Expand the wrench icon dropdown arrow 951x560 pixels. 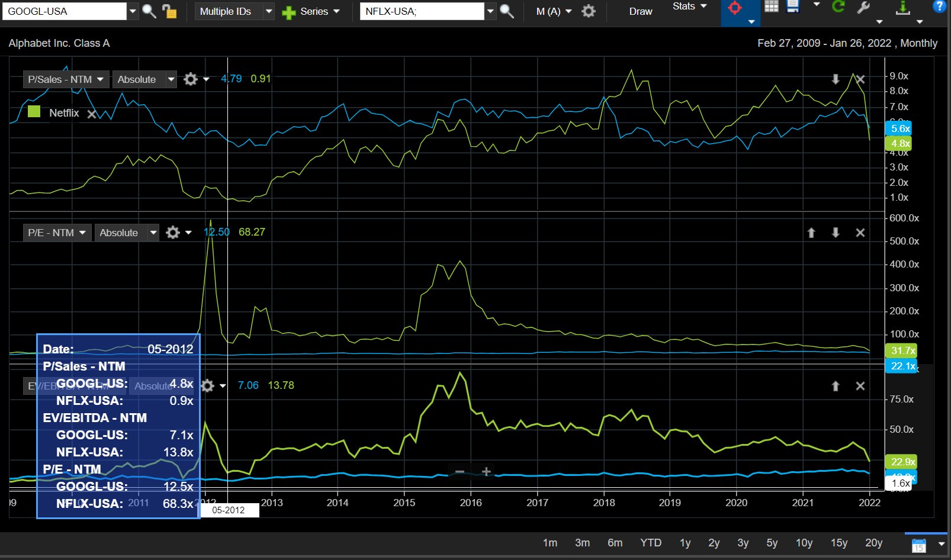(879, 22)
